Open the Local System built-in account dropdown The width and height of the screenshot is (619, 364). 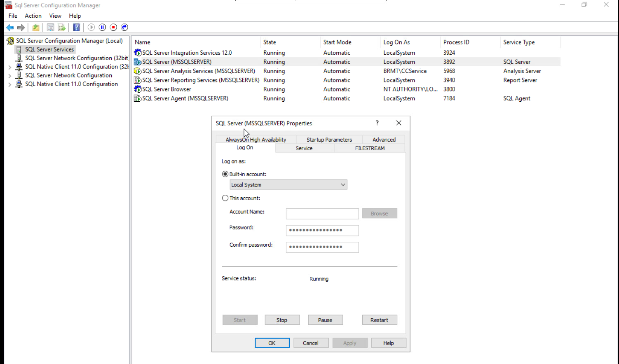[288, 185]
